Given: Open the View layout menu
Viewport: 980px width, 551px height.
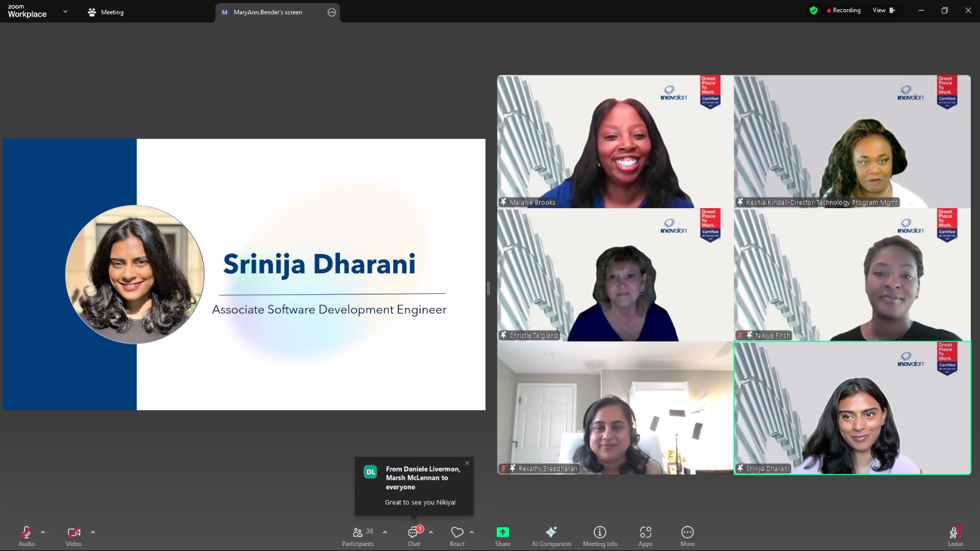Looking at the screenshot, I should 883,10.
